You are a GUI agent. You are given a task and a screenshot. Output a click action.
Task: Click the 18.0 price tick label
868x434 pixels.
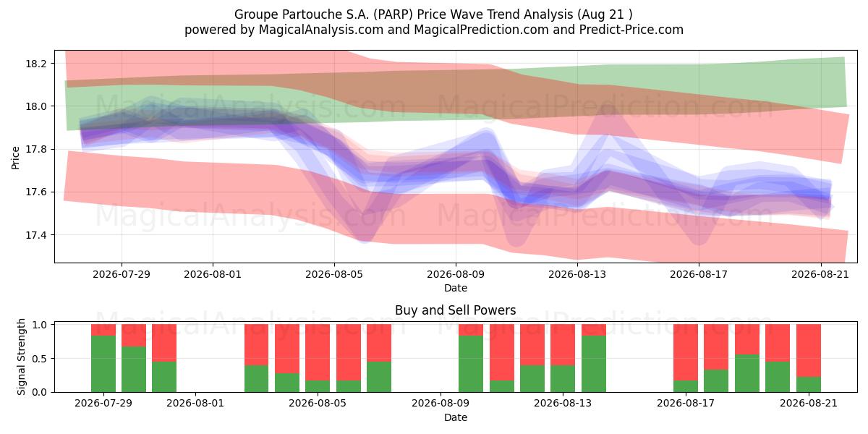(36, 106)
